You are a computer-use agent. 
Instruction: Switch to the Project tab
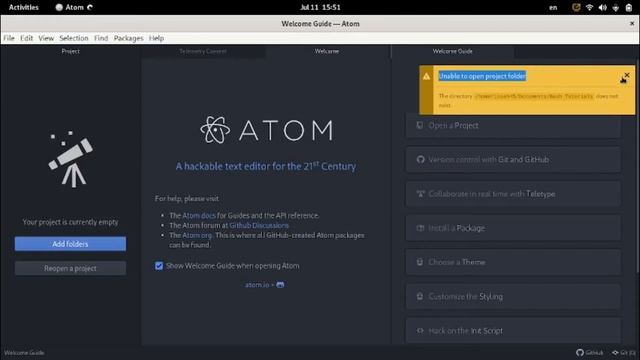[x=70, y=51]
